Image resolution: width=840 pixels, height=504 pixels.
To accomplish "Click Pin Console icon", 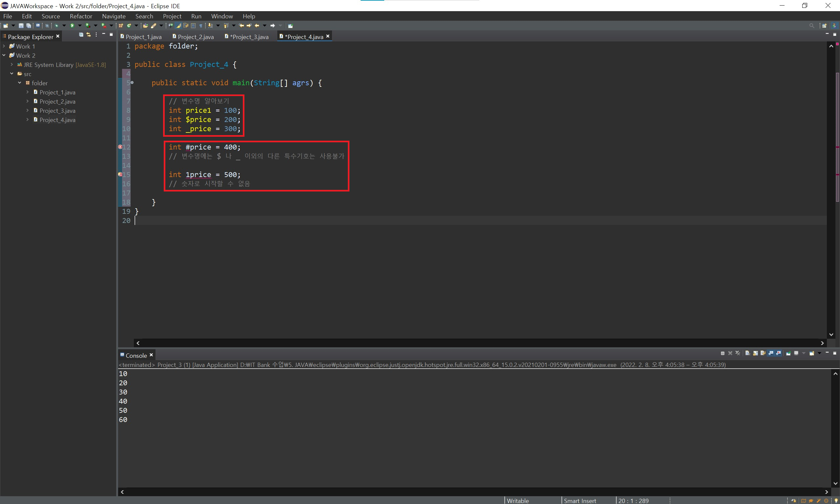I will tap(788, 353).
